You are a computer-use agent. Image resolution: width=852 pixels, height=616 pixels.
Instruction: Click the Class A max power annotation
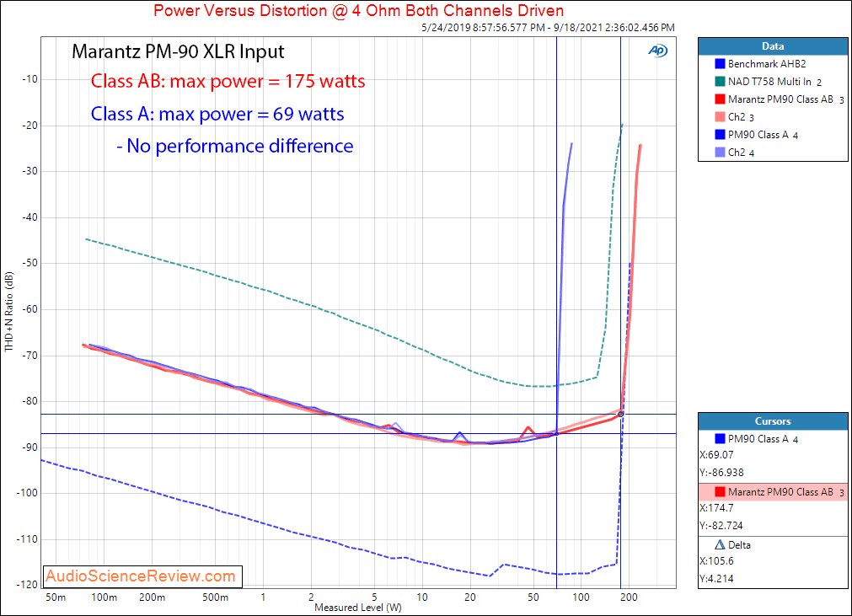click(x=217, y=114)
